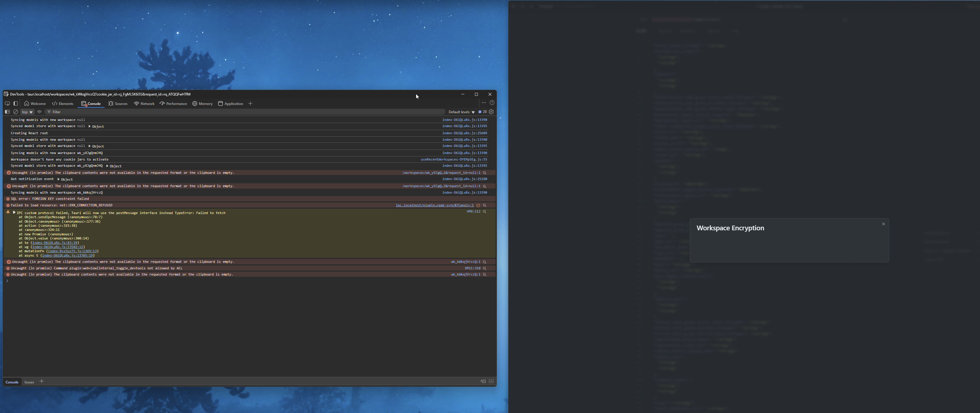Viewport: 980px width, 413px height.
Task: Click the 20 issues counter badge
Action: pyautogui.click(x=482, y=112)
